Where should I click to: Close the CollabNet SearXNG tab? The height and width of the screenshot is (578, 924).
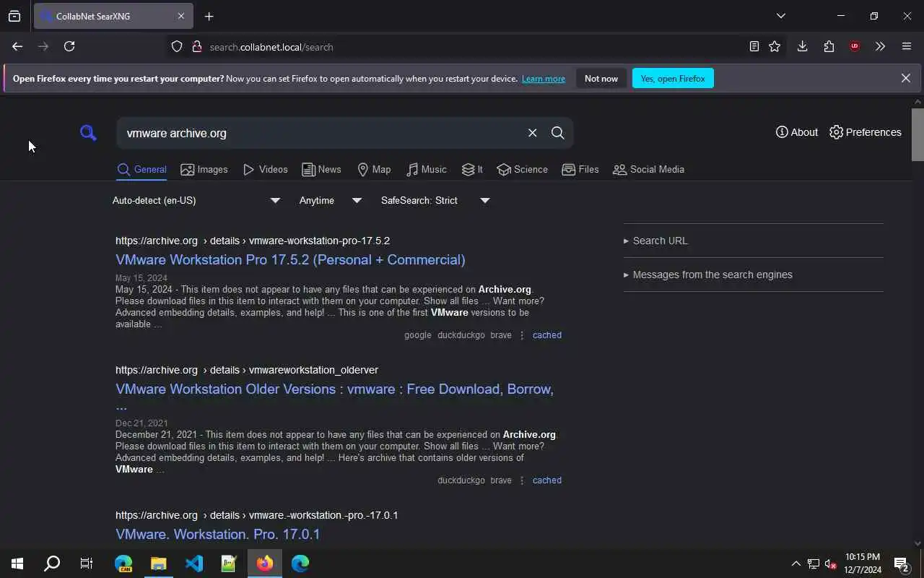(x=181, y=16)
